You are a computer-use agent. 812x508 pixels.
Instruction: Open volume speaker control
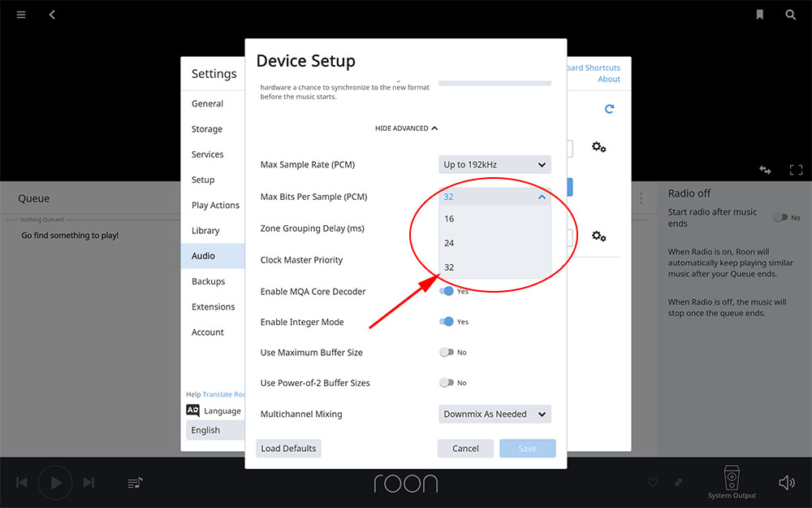pyautogui.click(x=786, y=483)
